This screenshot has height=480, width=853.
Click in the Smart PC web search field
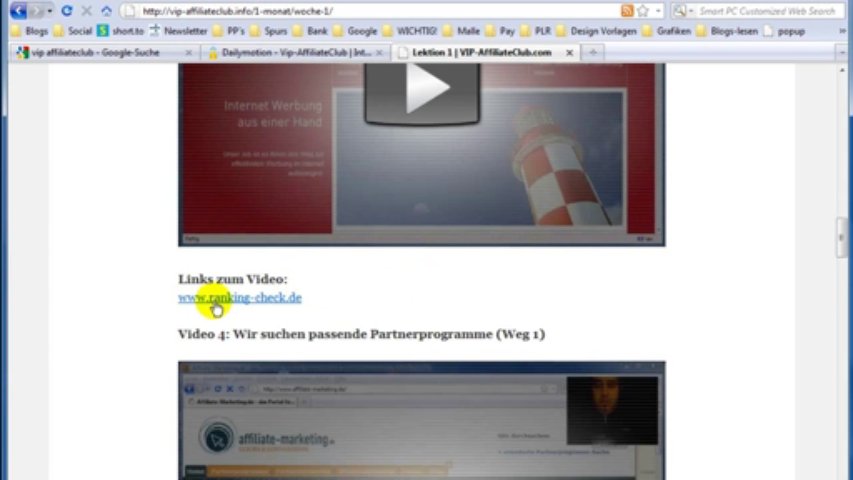click(765, 11)
